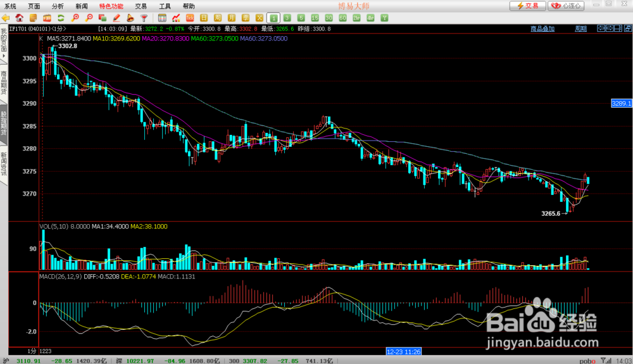The image size is (633, 364).
Task: Click the yellow notes list icon
Action: point(33,18)
